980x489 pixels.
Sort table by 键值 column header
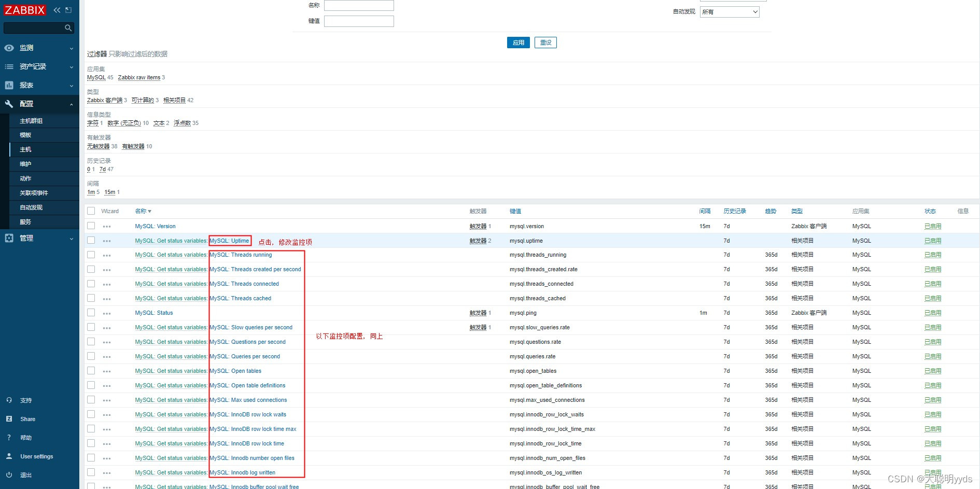[515, 211]
